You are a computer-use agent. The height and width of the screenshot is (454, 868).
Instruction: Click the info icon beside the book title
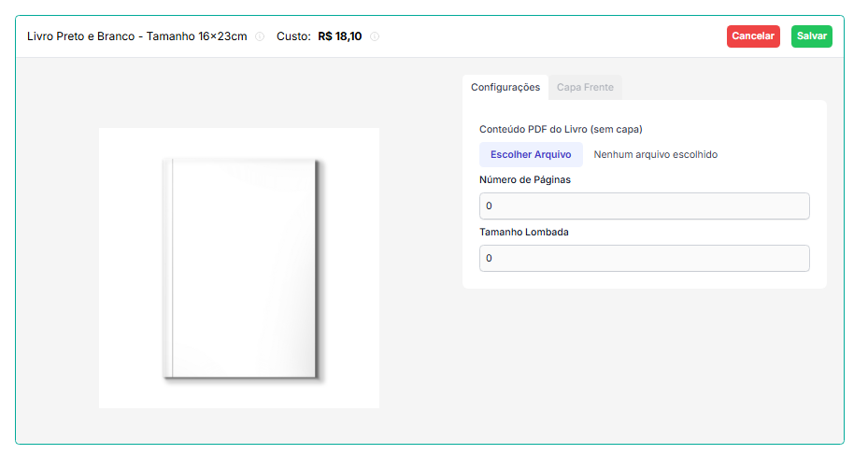(x=260, y=36)
